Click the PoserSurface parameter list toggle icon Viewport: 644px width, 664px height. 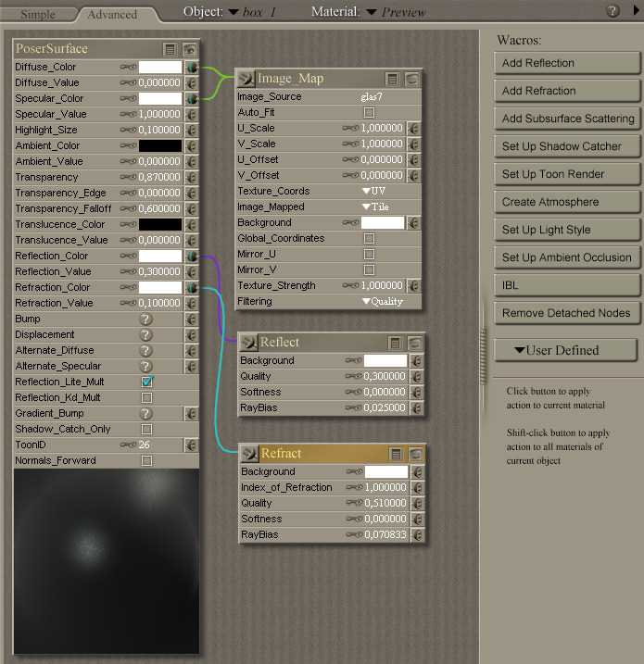(170, 50)
